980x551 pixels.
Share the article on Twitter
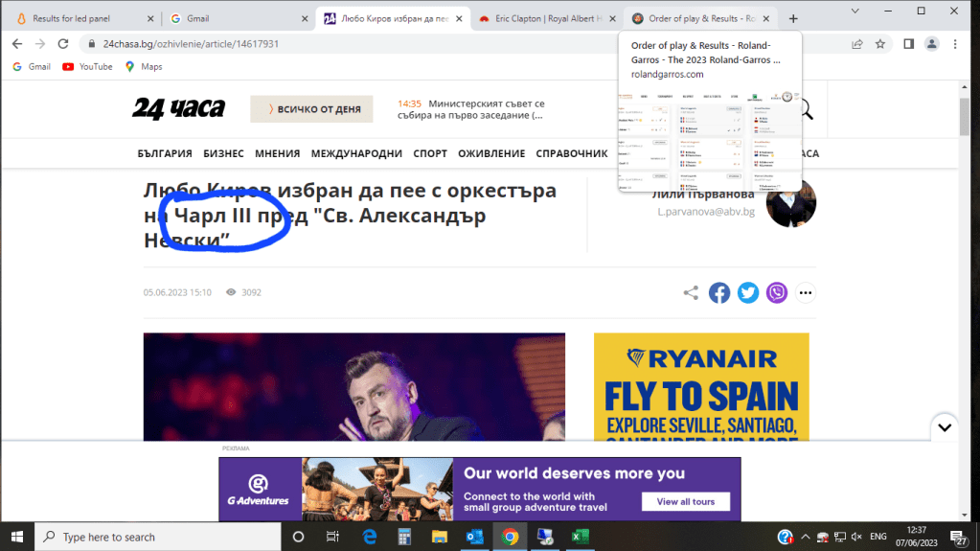point(748,293)
